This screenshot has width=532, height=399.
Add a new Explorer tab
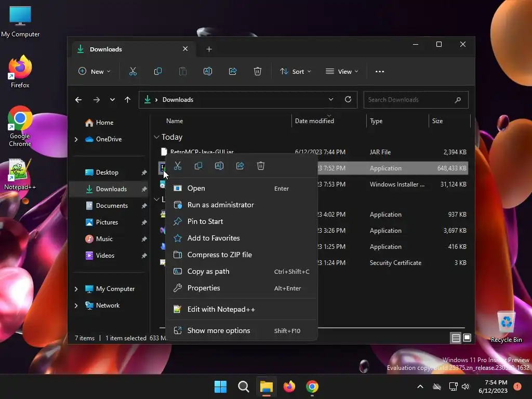[x=209, y=49]
